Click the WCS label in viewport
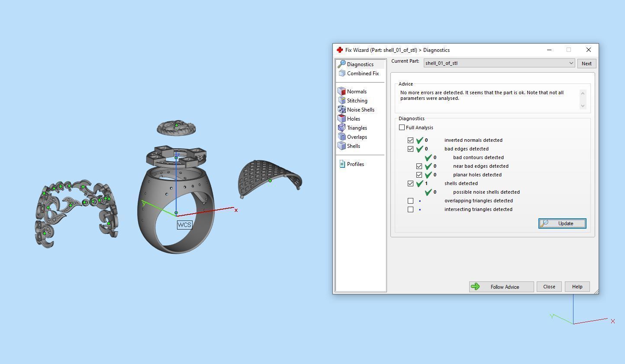Image resolution: width=625 pixels, height=364 pixels. [184, 225]
